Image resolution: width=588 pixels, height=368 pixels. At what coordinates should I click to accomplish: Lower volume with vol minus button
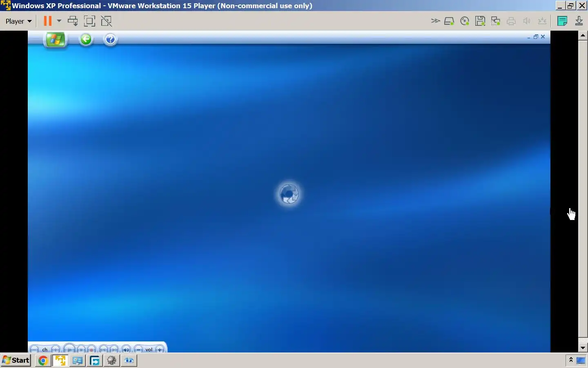click(139, 350)
